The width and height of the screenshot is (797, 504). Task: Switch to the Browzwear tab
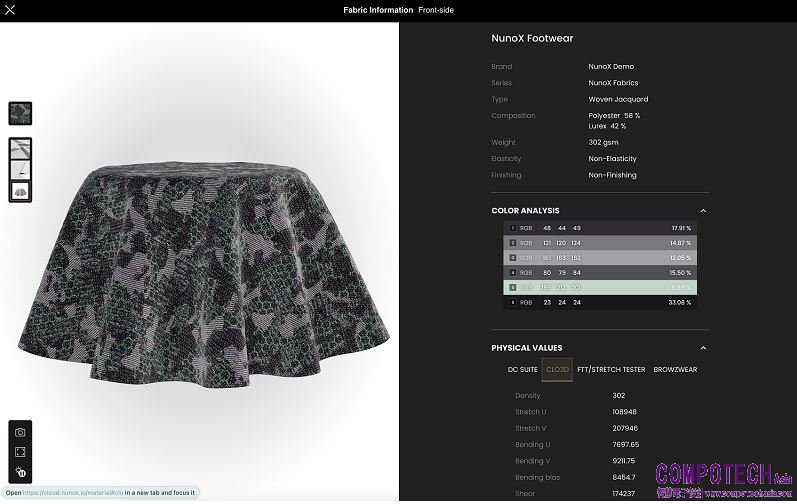tap(675, 370)
